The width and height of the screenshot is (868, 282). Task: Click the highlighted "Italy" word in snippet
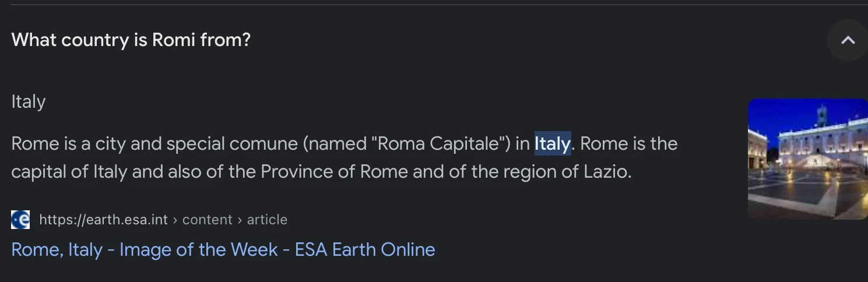[552, 143]
